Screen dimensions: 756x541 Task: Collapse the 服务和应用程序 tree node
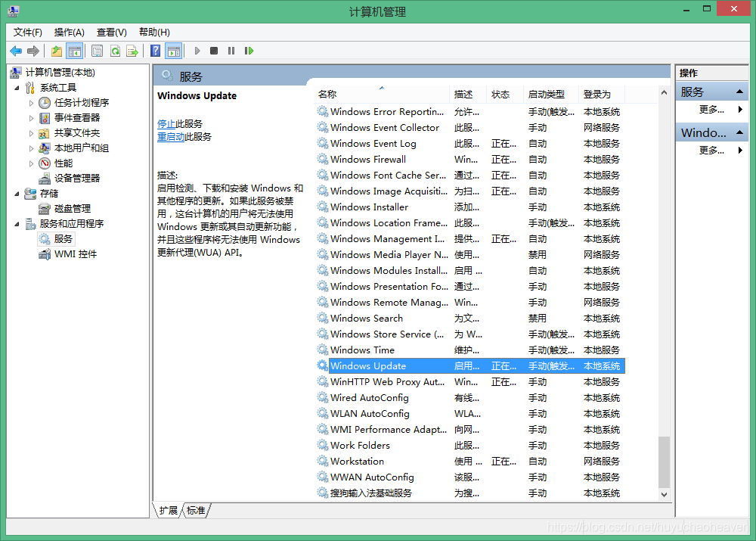[17, 224]
